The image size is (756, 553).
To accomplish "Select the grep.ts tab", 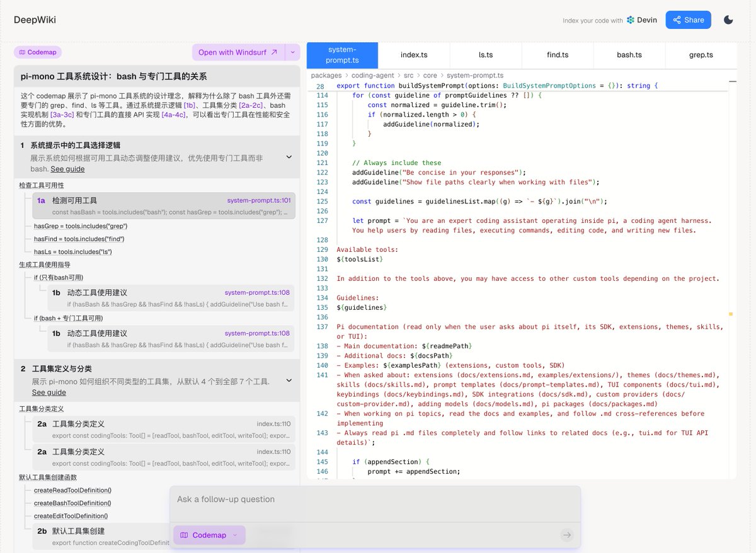I will point(701,55).
